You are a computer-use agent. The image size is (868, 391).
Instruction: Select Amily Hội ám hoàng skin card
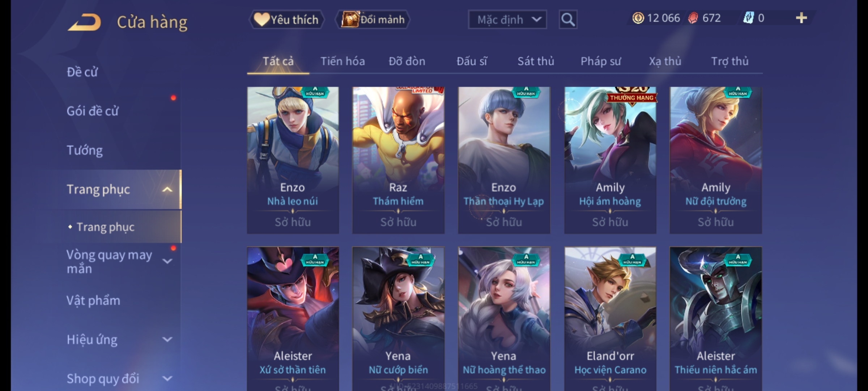pyautogui.click(x=610, y=160)
